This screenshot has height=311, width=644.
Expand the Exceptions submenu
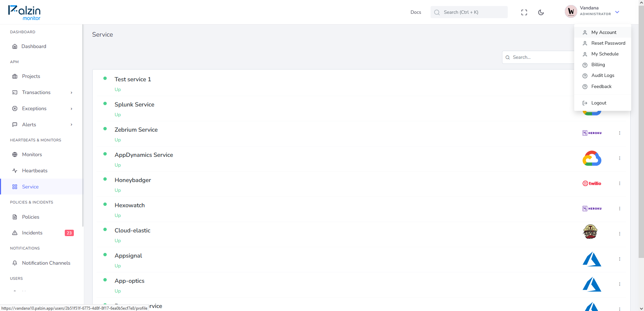(x=42, y=108)
